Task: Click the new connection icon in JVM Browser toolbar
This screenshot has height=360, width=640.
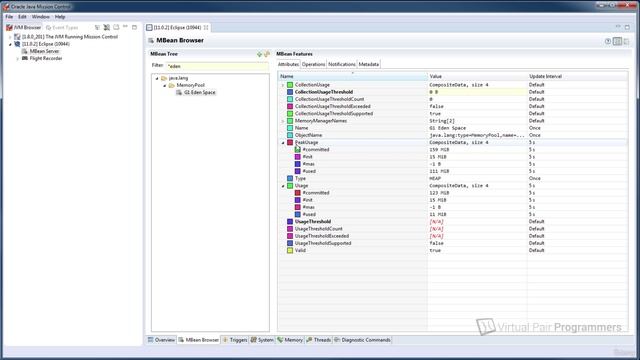Action: [x=107, y=27]
